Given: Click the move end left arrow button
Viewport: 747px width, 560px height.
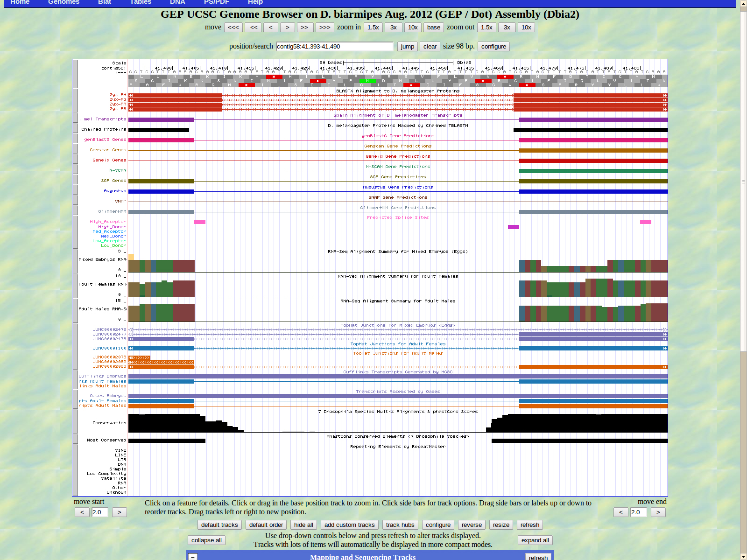Looking at the screenshot, I should pyautogui.click(x=621, y=512).
